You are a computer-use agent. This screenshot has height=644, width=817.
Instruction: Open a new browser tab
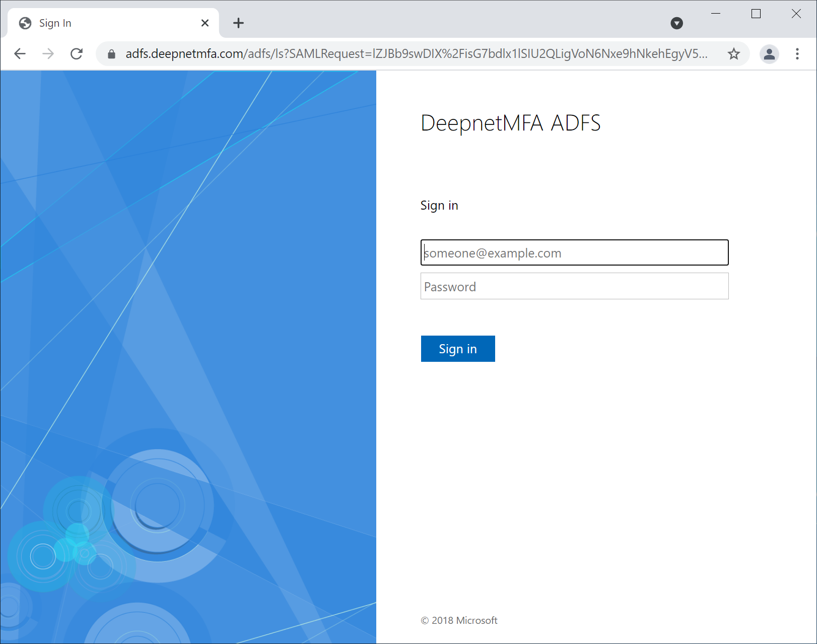click(238, 23)
